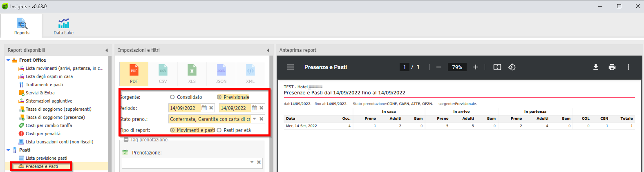This screenshot has height=172, width=644.
Task: Open Trattamenti e pasti report
Action: 40,85
